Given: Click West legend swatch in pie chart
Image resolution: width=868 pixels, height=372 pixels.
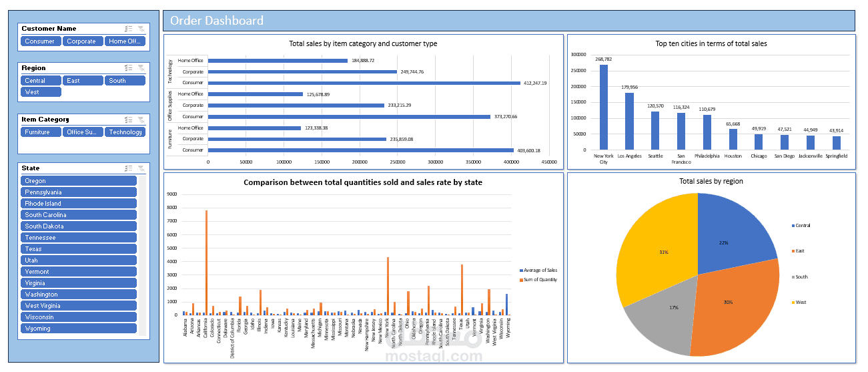Looking at the screenshot, I should (x=793, y=302).
